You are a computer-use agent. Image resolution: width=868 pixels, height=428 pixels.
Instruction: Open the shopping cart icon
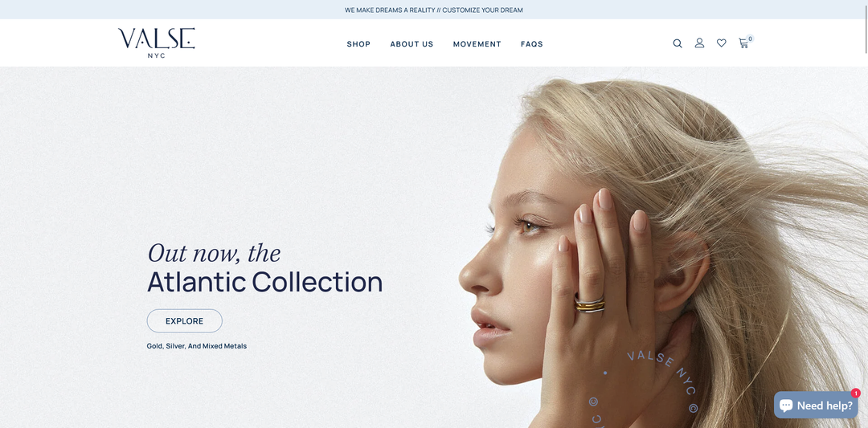[x=743, y=43]
